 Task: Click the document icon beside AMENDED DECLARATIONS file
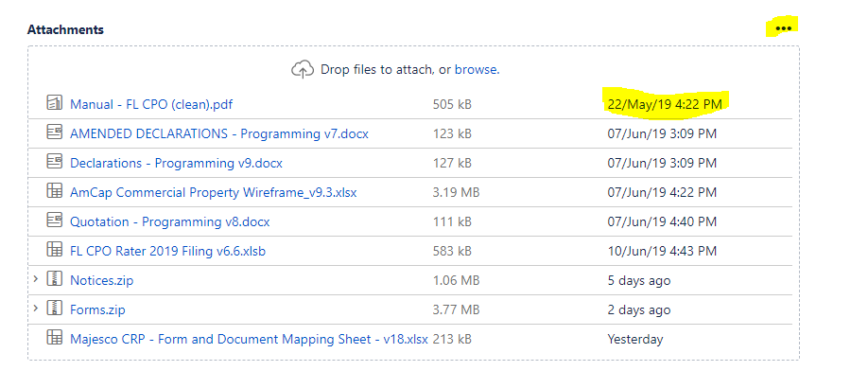click(x=54, y=132)
